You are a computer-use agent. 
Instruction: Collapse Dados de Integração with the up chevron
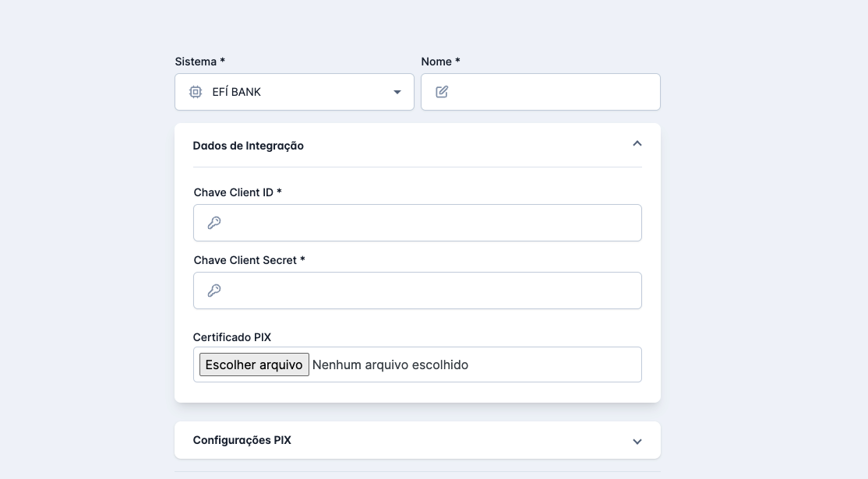tap(637, 144)
